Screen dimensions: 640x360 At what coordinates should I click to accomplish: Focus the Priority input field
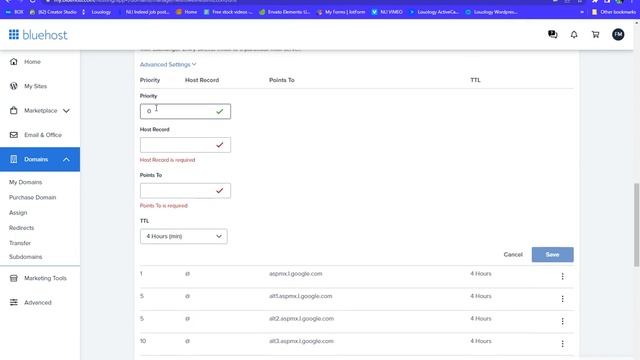coord(185,111)
